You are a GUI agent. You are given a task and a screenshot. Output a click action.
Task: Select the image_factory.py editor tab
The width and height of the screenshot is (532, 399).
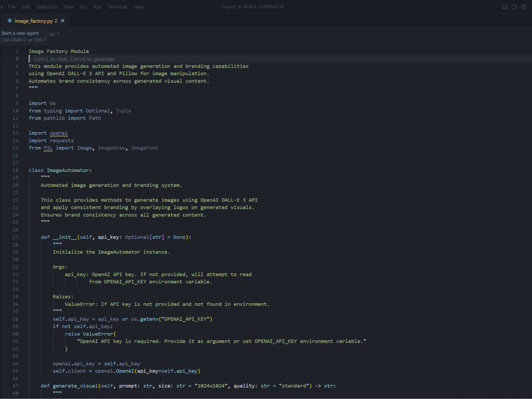[x=36, y=21]
